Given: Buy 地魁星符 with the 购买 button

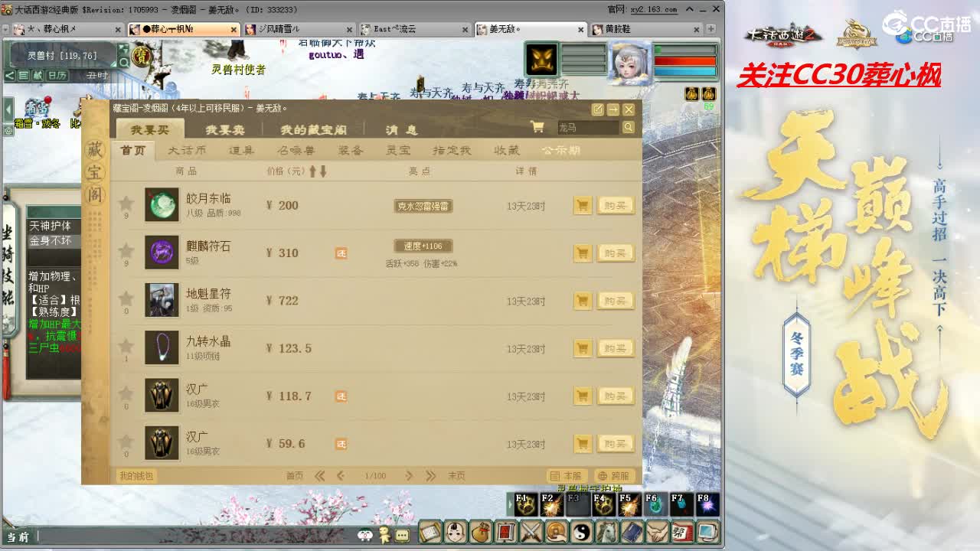Looking at the screenshot, I should click(616, 301).
